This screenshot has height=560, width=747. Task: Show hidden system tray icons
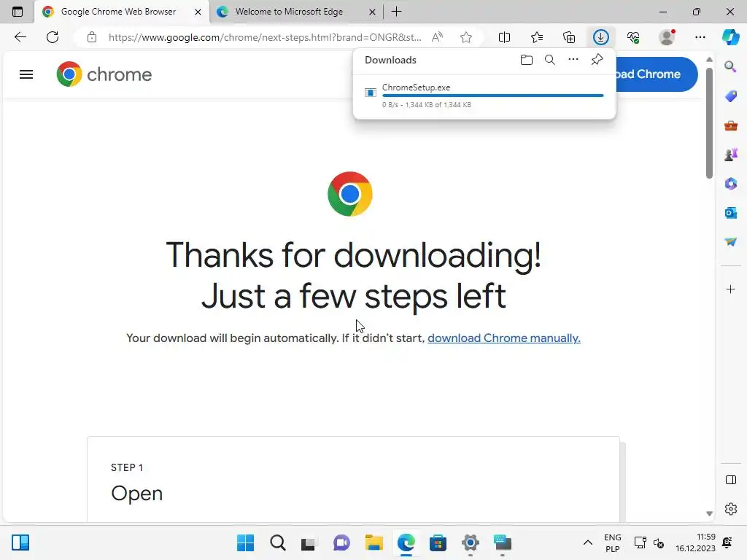(x=588, y=542)
